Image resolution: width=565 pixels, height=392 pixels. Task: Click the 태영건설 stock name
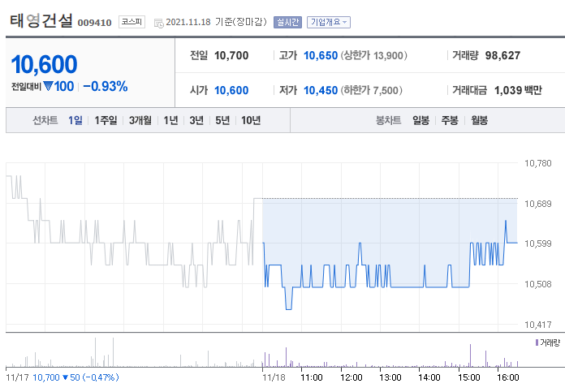[41, 20]
